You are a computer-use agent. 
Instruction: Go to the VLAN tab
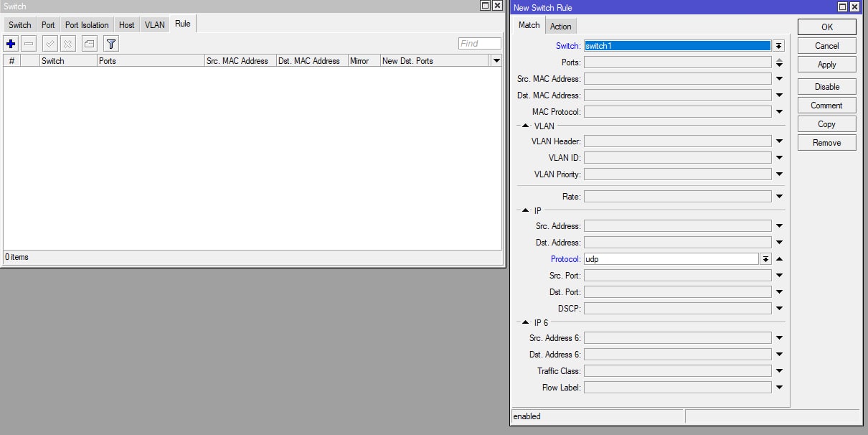click(x=155, y=25)
